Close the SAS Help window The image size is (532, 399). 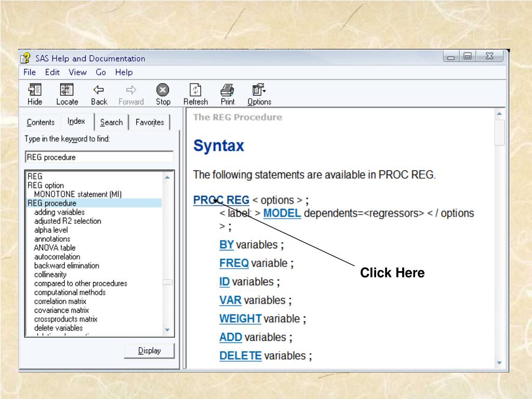coord(489,56)
